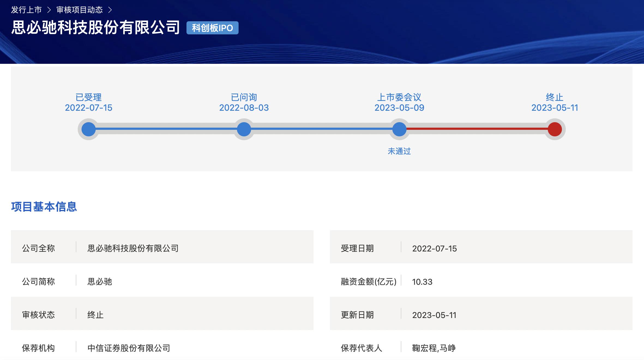644x360 pixels.
Task: Click the 保荐代表人 field label
Action: point(362,348)
